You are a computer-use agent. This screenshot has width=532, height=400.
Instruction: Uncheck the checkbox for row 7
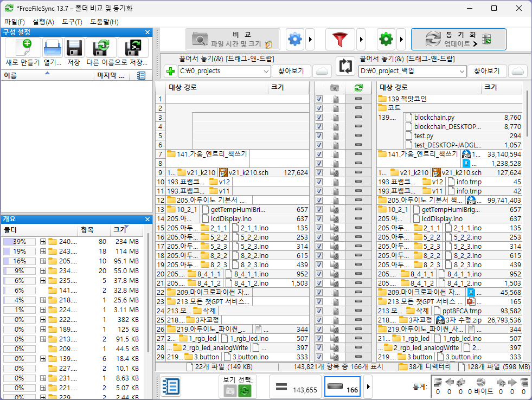click(319, 154)
